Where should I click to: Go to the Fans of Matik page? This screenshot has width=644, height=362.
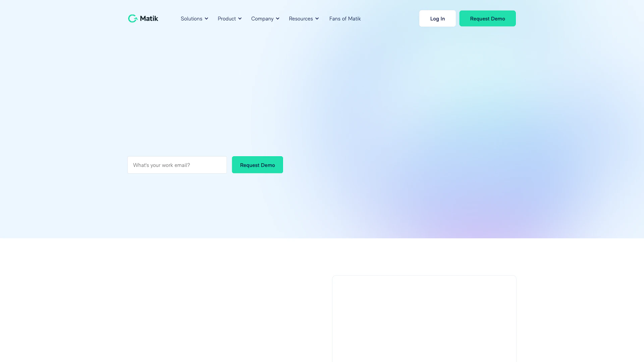coord(345,19)
